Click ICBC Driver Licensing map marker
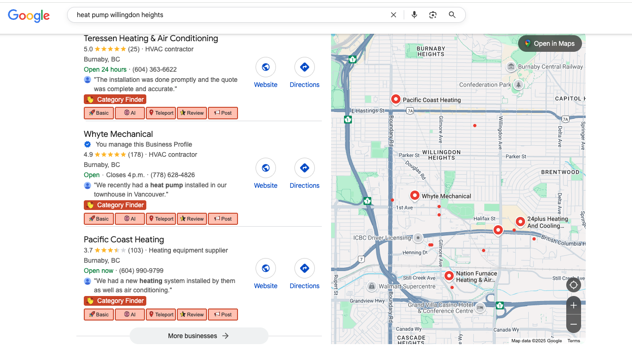This screenshot has width=632, height=364. tap(418, 238)
